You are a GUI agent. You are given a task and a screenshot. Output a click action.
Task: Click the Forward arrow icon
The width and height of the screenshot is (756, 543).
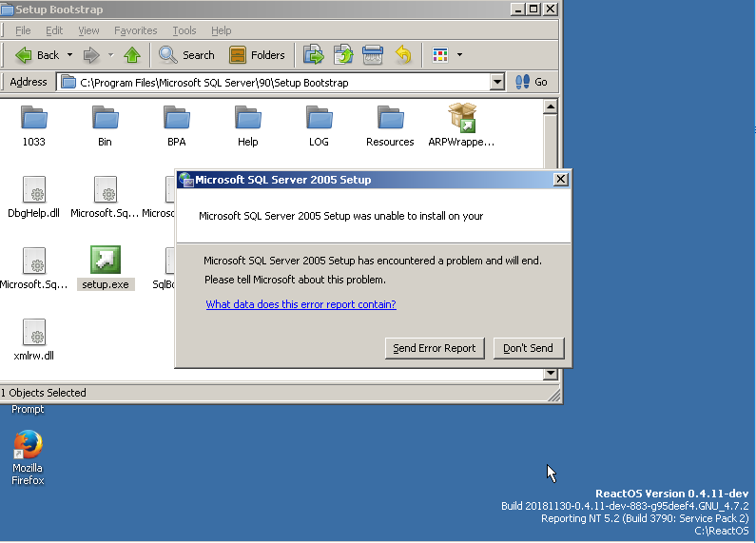(90, 55)
